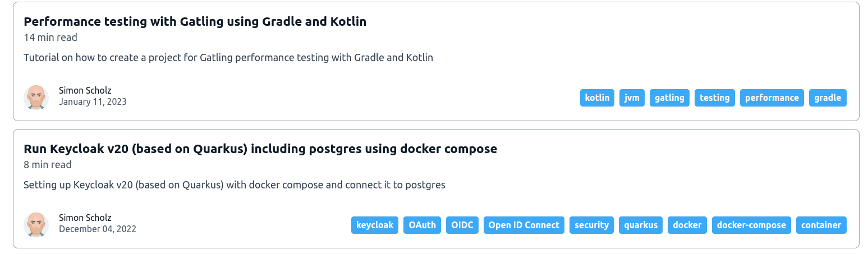This screenshot has height=254, width=868.
Task: Click the testing tag
Action: [x=714, y=98]
